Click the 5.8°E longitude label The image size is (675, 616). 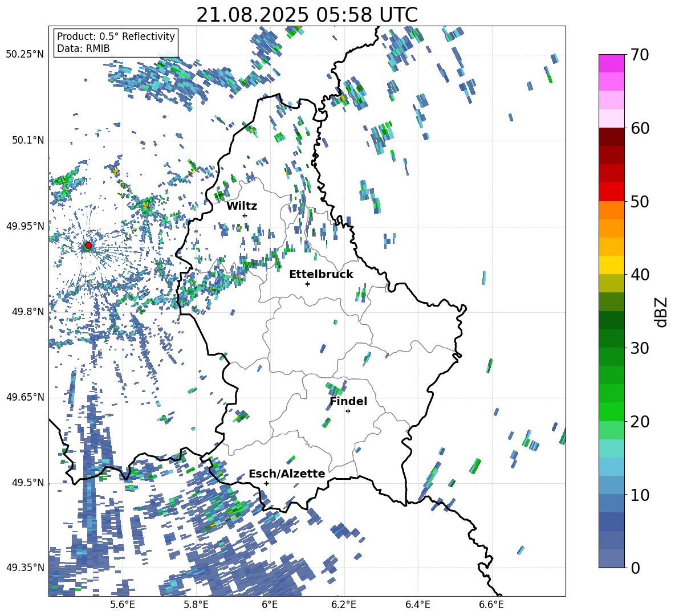(196, 605)
